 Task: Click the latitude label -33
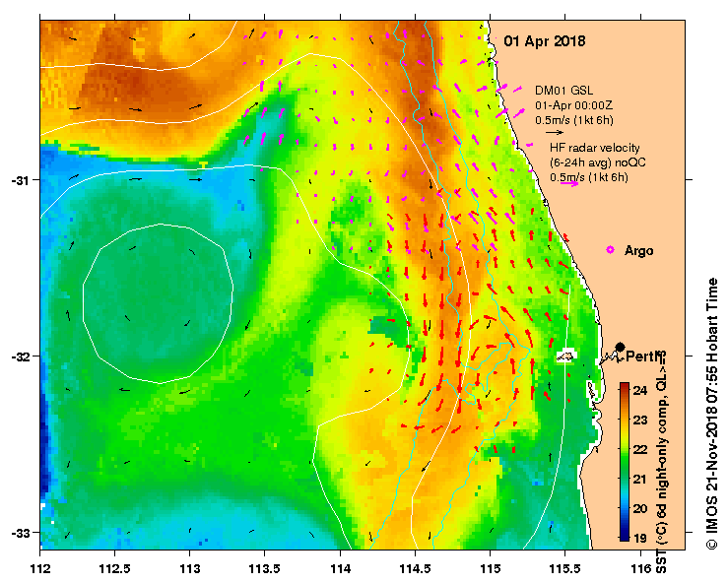click(x=20, y=534)
